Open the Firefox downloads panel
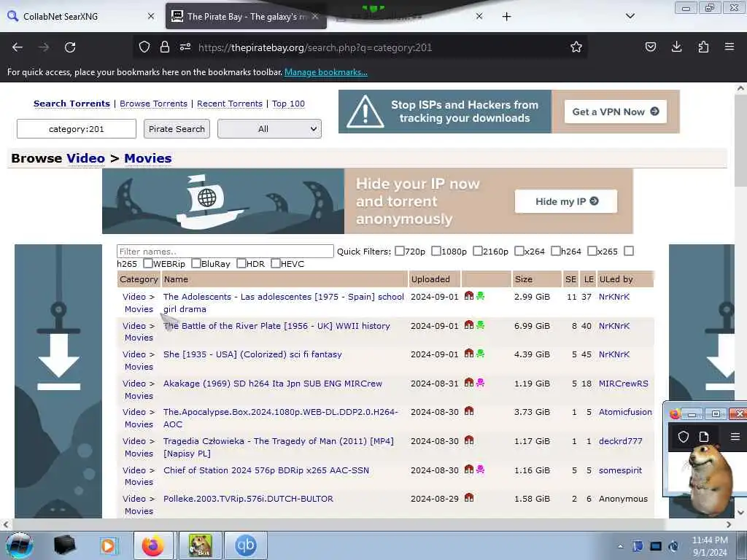The image size is (747, 560). pos(676,47)
